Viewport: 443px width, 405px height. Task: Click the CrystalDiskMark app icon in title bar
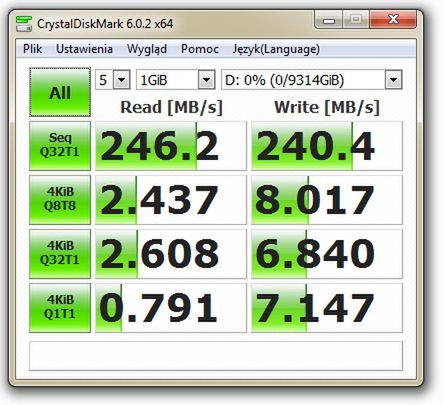point(24,23)
